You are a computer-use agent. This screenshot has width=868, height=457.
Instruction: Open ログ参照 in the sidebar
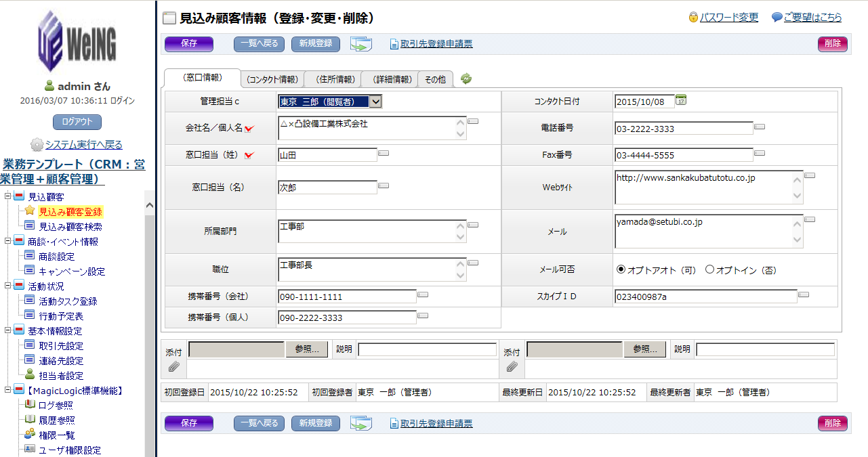(56, 406)
